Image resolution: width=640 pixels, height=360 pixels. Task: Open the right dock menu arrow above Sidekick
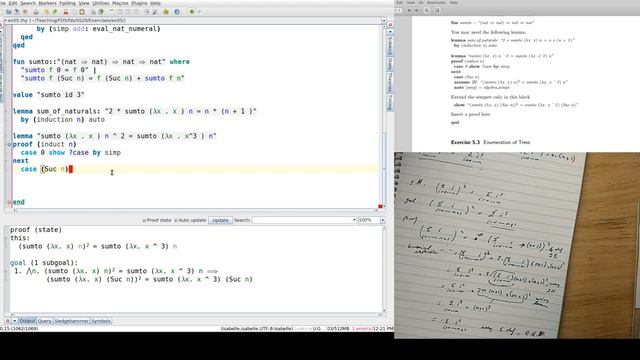click(x=390, y=32)
